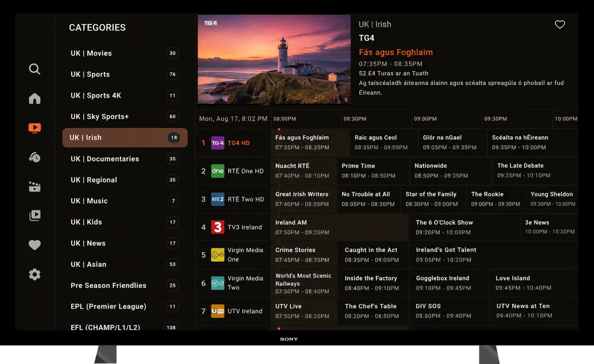Open Raic agus Ceol program slot
The width and height of the screenshot is (594, 364).
pos(384,143)
